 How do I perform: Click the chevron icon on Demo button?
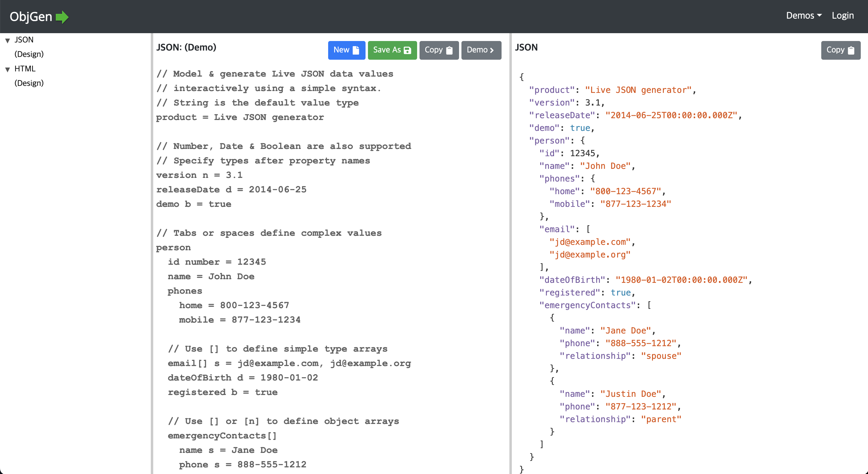point(492,50)
